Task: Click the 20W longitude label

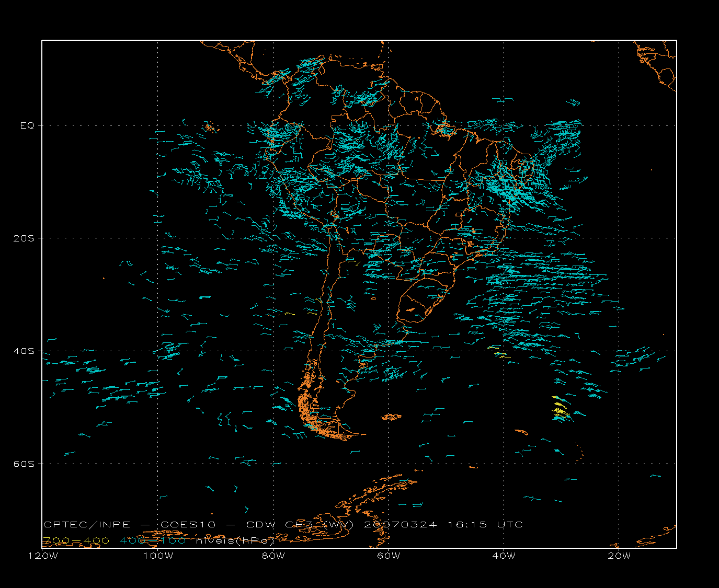Action: [x=619, y=556]
